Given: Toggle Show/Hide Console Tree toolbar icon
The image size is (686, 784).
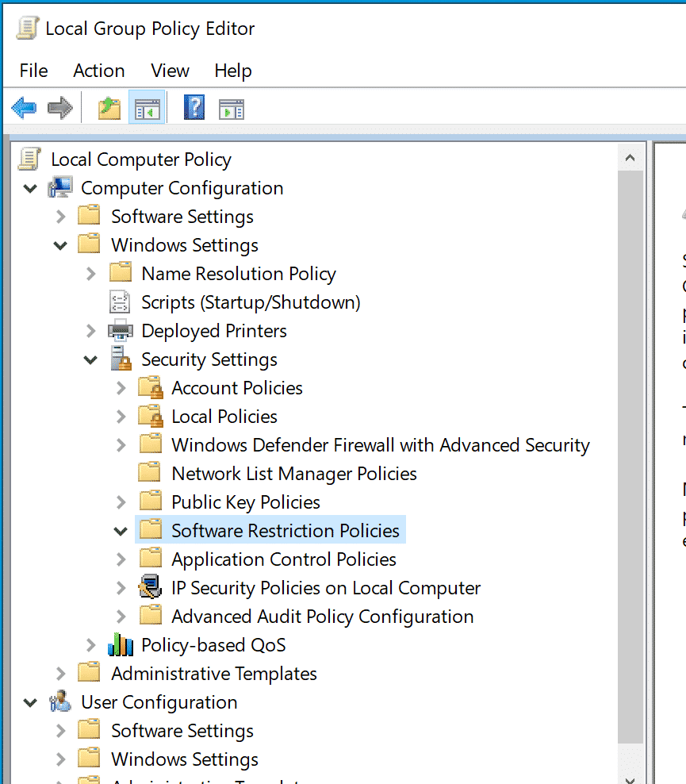Looking at the screenshot, I should [x=147, y=108].
